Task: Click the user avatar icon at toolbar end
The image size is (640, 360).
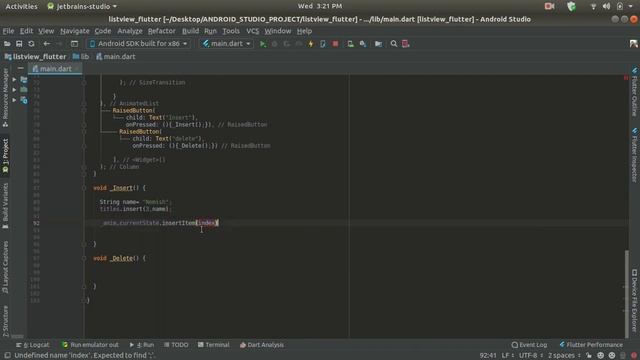Action: (633, 44)
